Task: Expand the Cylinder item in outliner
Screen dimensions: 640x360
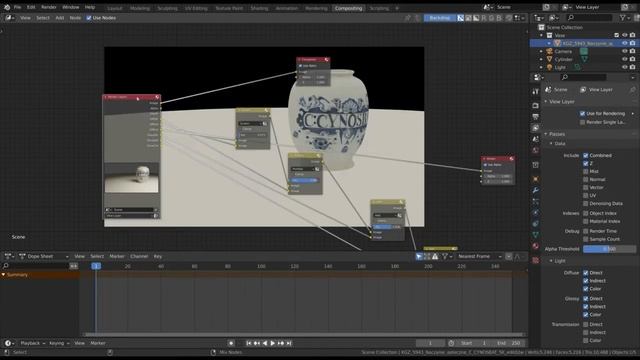Action: click(542, 59)
